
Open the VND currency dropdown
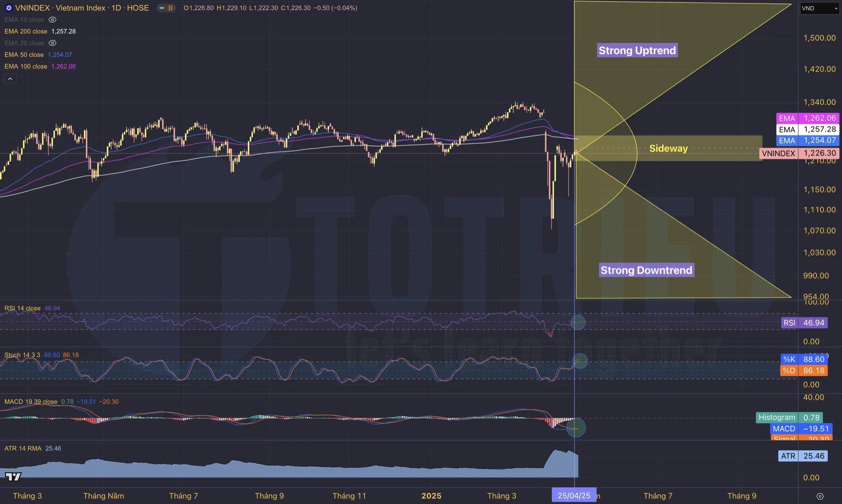819,8
